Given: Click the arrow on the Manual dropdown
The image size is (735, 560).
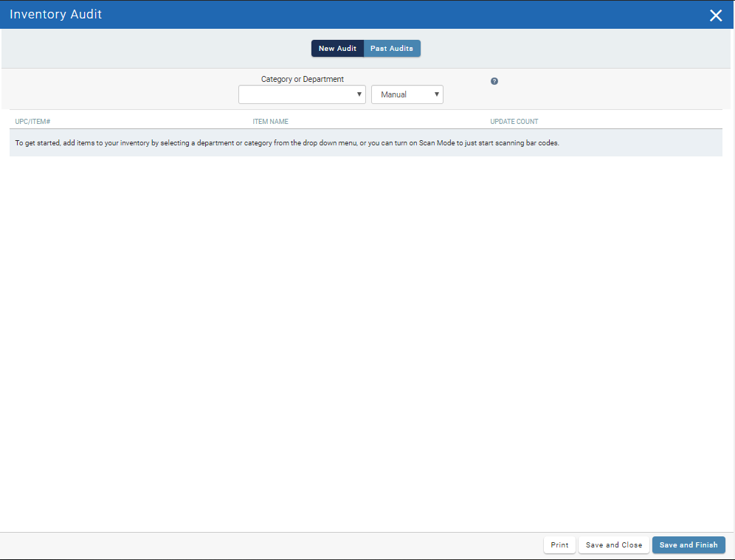Looking at the screenshot, I should pos(437,94).
